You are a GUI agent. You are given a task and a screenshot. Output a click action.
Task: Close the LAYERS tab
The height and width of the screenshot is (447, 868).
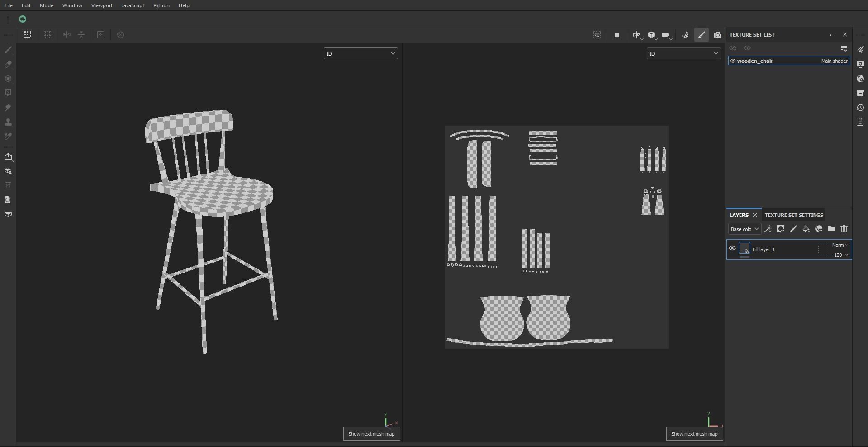pyautogui.click(x=755, y=215)
